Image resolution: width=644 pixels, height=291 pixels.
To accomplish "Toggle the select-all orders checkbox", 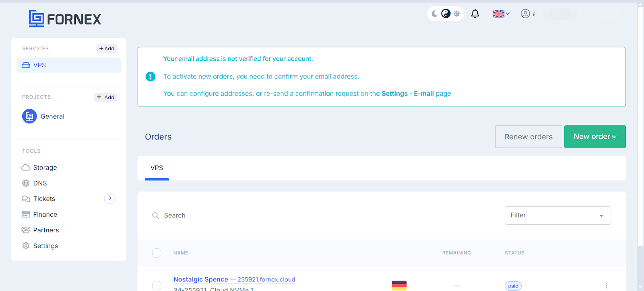I will pyautogui.click(x=157, y=253).
